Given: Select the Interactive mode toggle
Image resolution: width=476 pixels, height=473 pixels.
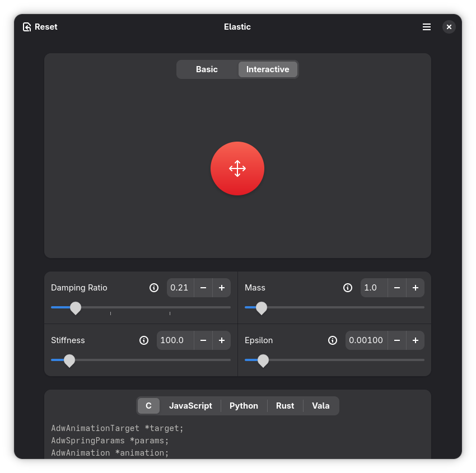Looking at the screenshot, I should tap(268, 69).
